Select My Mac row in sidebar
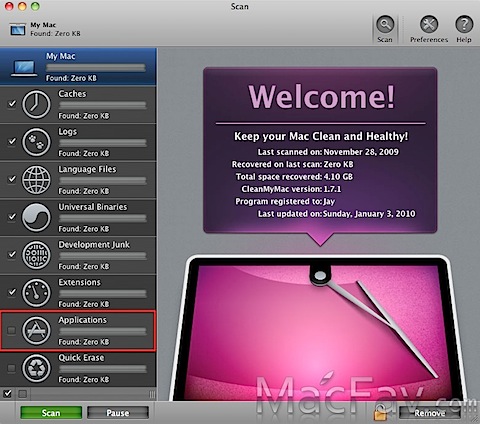 [78, 66]
